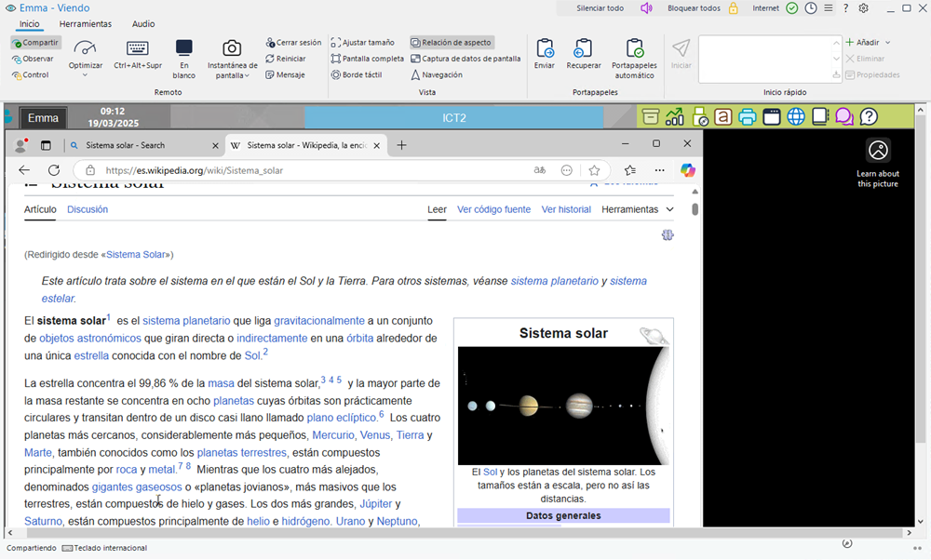Click the printer icon on the green toolbar

point(748,117)
